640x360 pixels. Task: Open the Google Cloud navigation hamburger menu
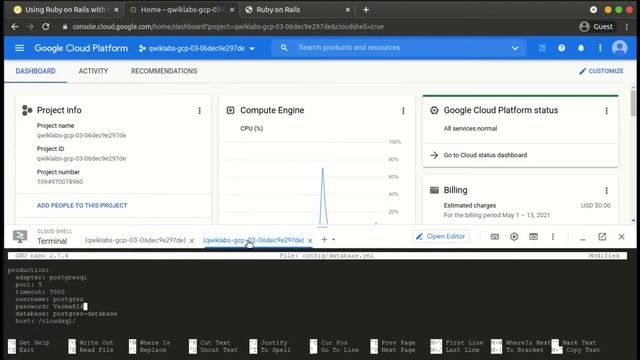pyautogui.click(x=19, y=48)
